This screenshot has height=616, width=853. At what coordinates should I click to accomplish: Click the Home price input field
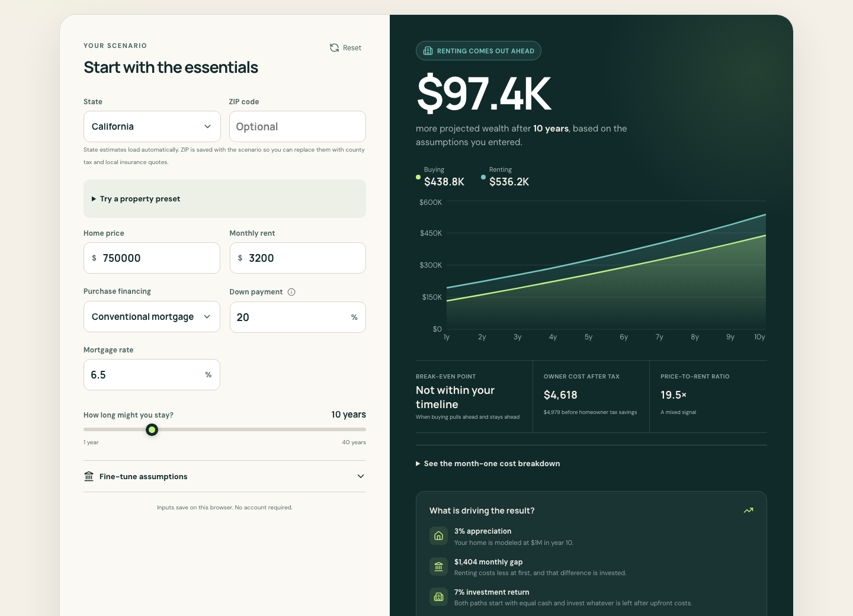point(152,258)
